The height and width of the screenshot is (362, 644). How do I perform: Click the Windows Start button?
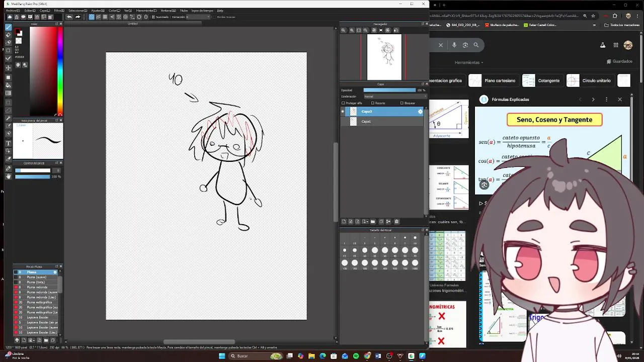tap(222, 356)
